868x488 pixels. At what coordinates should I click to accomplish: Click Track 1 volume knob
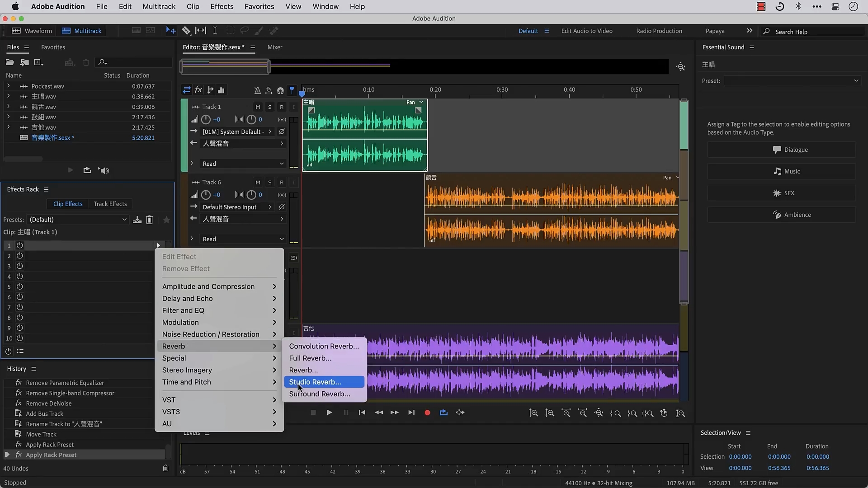pos(206,119)
